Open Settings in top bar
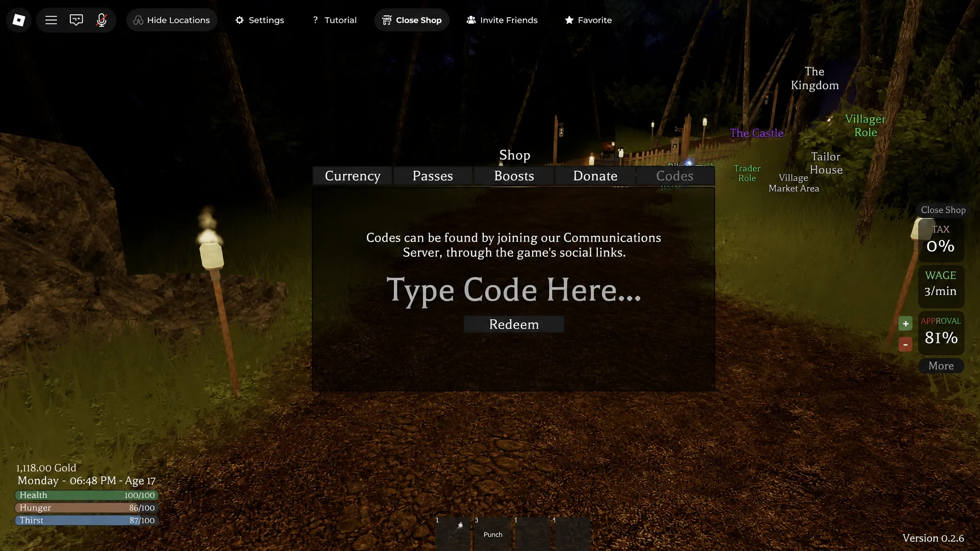 click(260, 20)
